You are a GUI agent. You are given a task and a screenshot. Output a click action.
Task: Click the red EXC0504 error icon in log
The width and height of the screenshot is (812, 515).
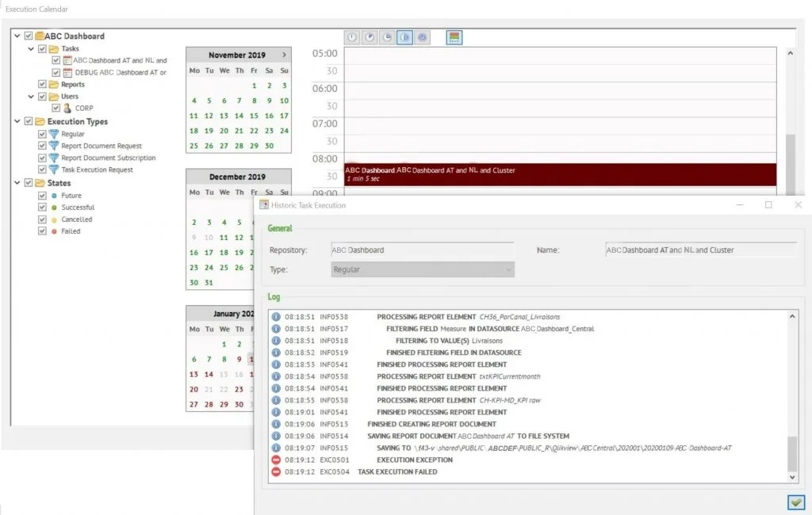(276, 471)
